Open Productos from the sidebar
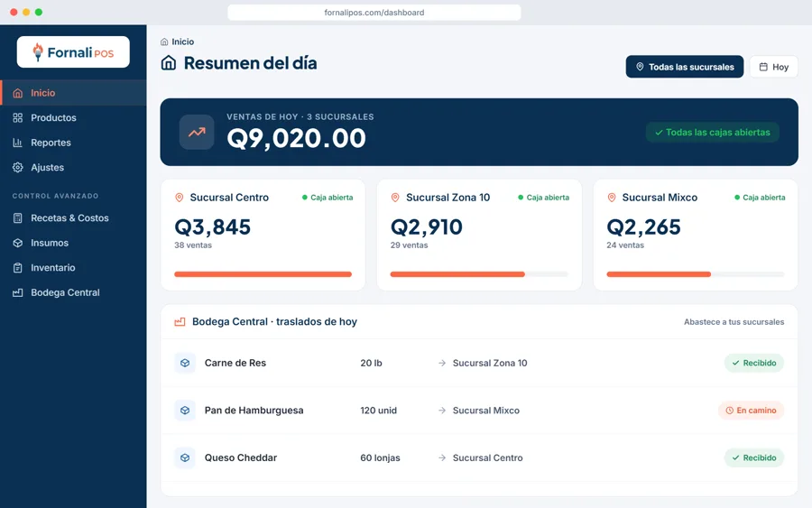 [x=73, y=118]
